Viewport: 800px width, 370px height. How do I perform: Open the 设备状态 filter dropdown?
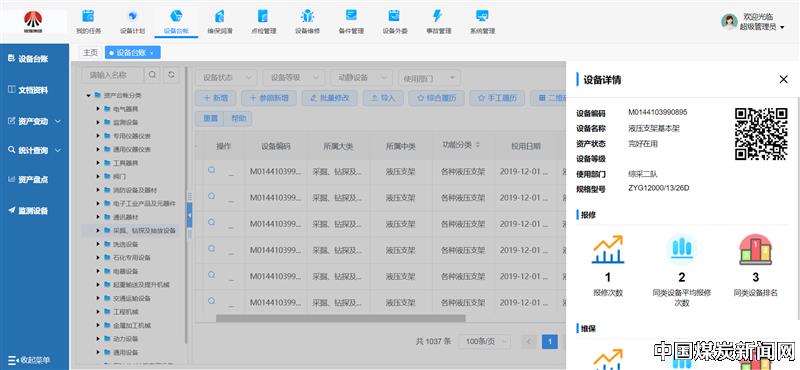coord(227,78)
